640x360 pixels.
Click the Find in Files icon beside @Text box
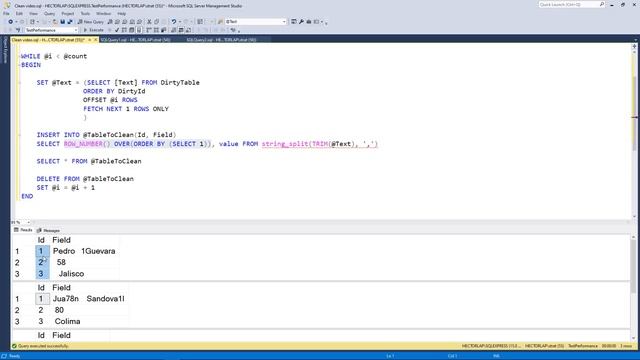point(220,22)
